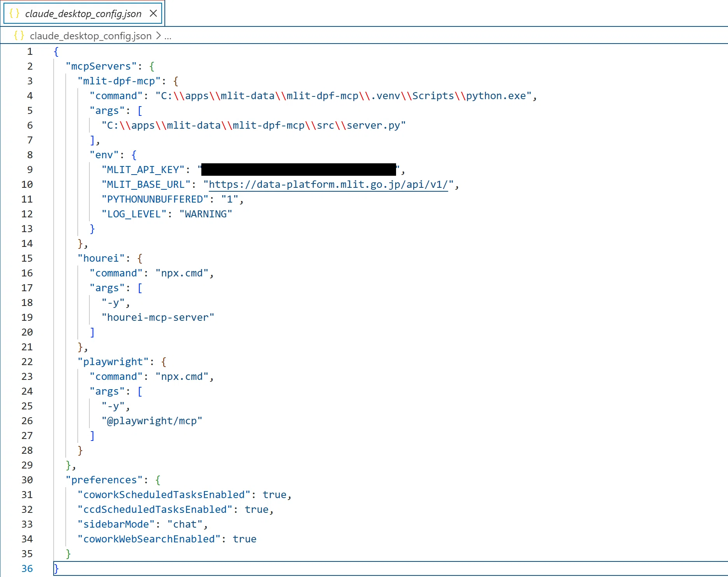Image resolution: width=728 pixels, height=577 pixels.
Task: Click the "playwright" server key
Action: [113, 362]
